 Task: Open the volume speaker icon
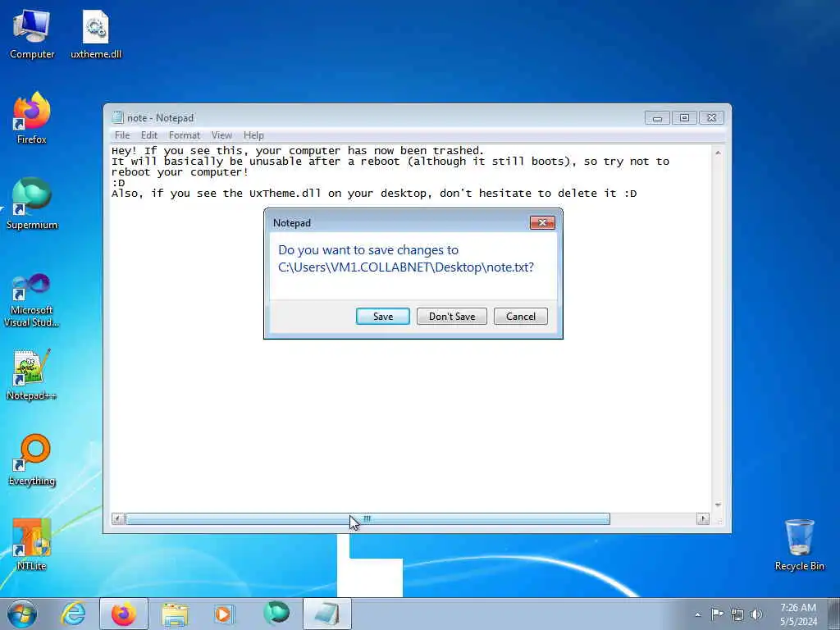756,614
